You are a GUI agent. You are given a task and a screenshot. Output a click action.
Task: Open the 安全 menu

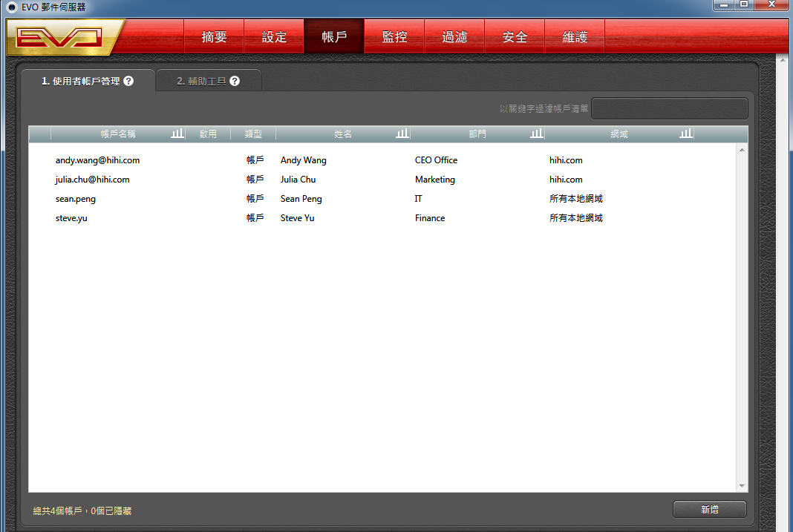[515, 37]
